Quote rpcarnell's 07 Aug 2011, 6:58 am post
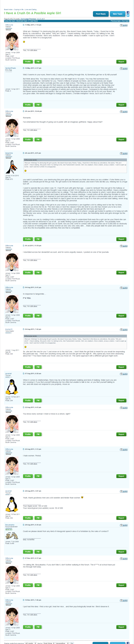The image size is (134, 644). click(124, 374)
